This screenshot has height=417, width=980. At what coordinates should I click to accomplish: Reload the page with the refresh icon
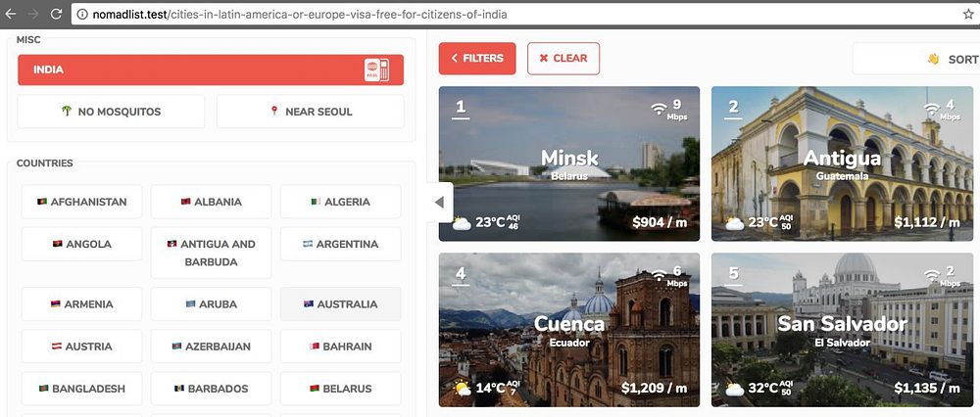click(56, 14)
